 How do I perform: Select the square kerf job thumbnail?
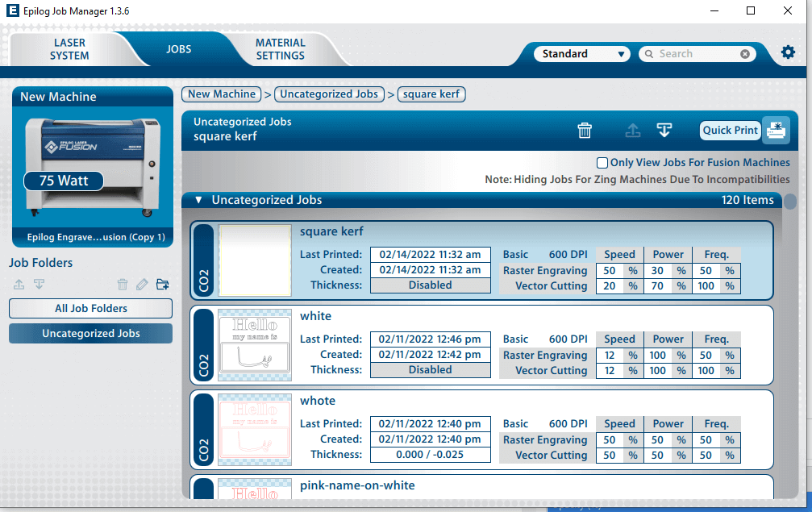255,260
